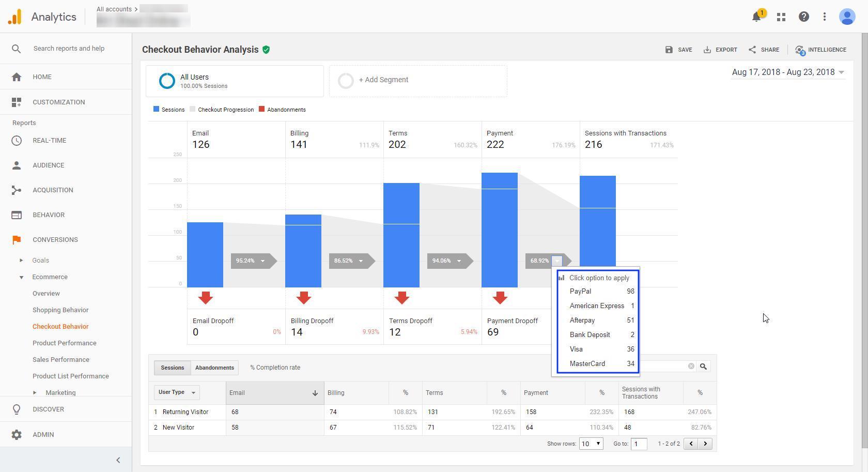Click the Go to page input field
The width and height of the screenshot is (868, 472).
639,444
